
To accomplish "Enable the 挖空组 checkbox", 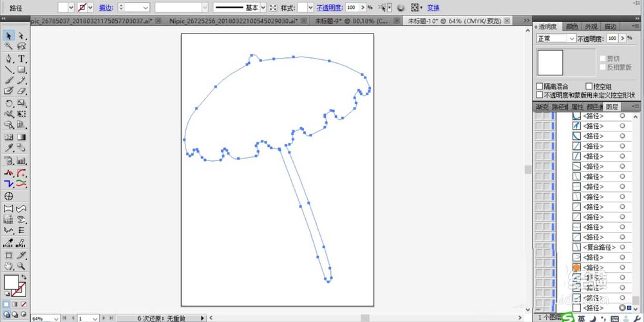I will pos(589,86).
